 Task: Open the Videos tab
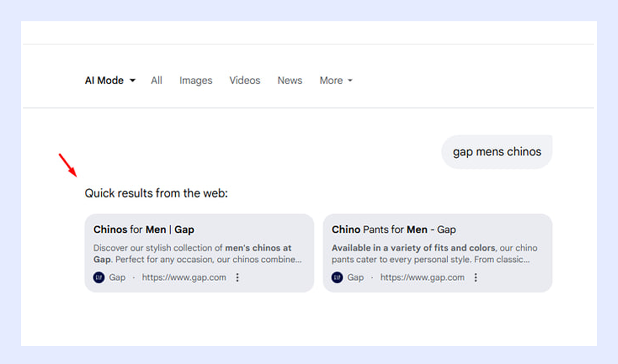click(245, 81)
